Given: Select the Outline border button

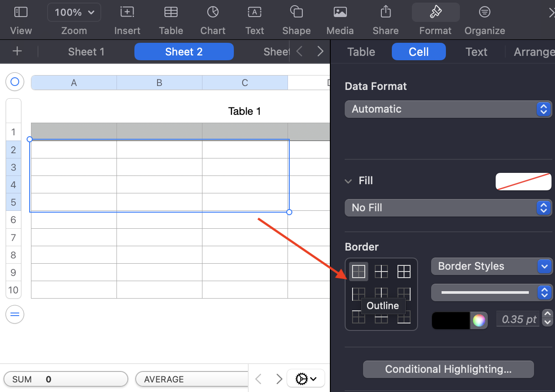Looking at the screenshot, I should (359, 272).
